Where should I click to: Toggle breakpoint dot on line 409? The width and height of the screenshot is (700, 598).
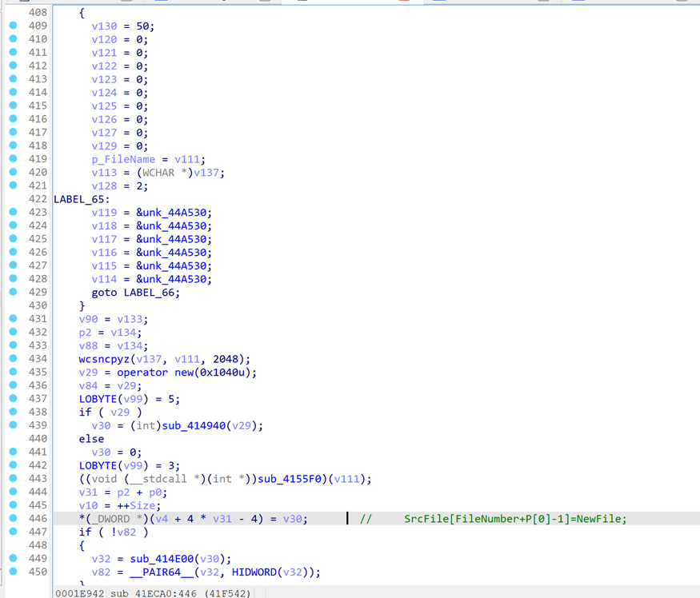coord(13,26)
